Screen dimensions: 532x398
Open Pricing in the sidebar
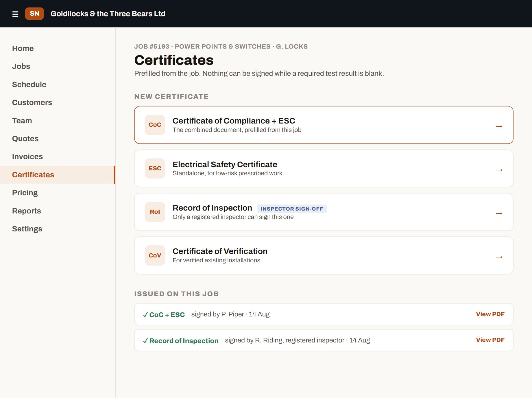pyautogui.click(x=58, y=193)
